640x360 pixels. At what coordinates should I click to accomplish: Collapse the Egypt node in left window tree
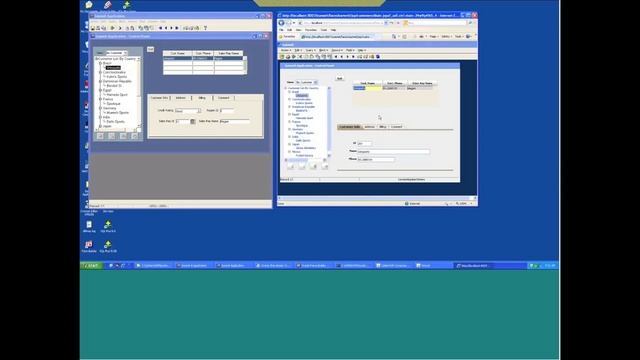pyautogui.click(x=100, y=90)
